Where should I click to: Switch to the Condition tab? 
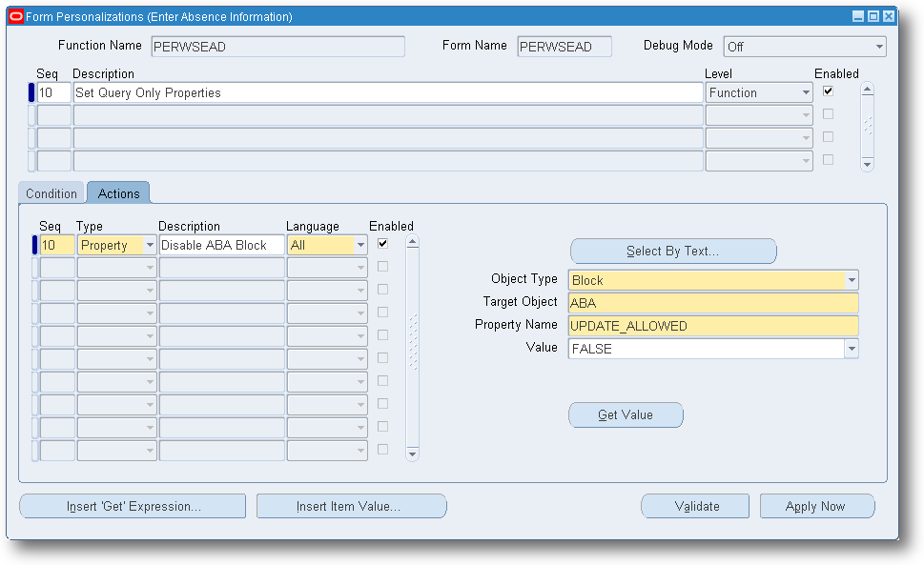pyautogui.click(x=51, y=193)
